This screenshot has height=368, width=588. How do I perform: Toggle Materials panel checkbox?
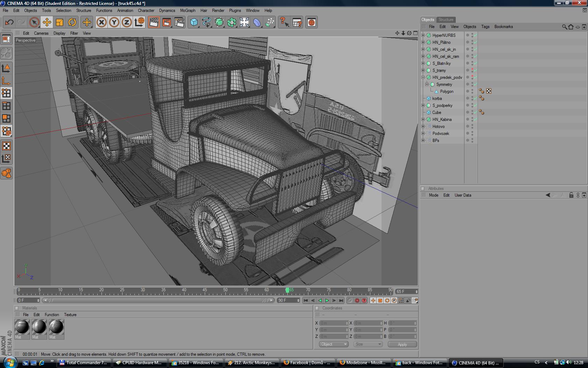17,308
